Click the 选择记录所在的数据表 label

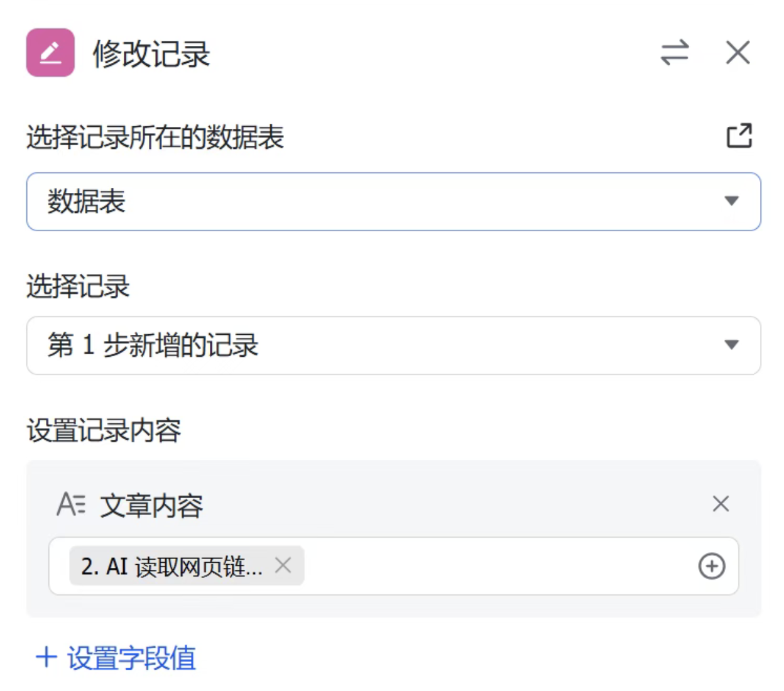pyautogui.click(x=155, y=137)
